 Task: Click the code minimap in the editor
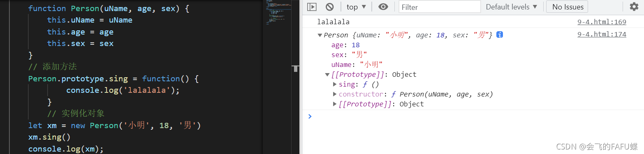(x=278, y=12)
